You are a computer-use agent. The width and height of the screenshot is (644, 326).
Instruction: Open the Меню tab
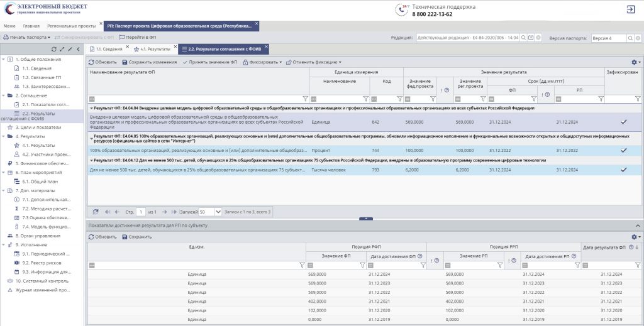9,26
